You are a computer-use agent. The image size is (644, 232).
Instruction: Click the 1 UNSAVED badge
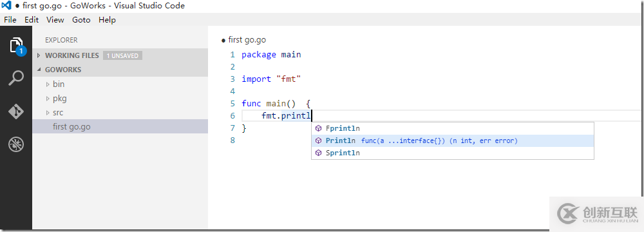(x=122, y=55)
